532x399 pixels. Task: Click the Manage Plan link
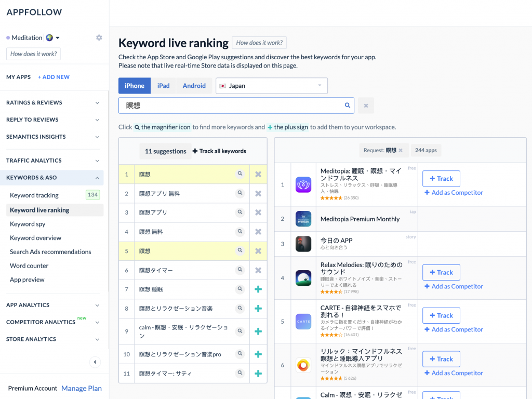click(x=82, y=389)
